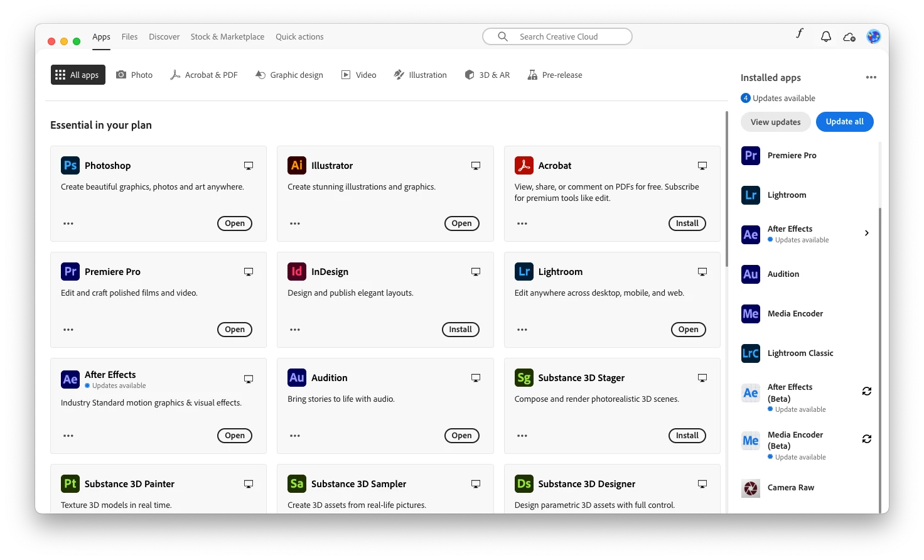
Task: Open After Effects with its Open button
Action: point(235,436)
